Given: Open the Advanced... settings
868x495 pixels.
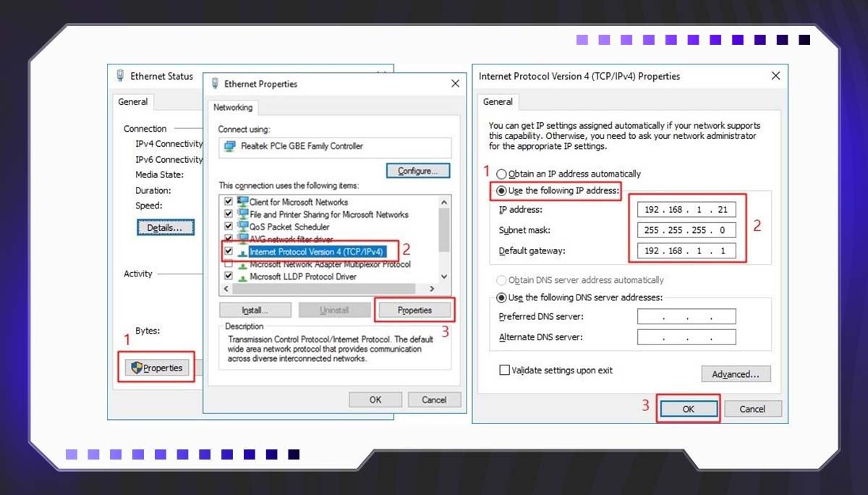Looking at the screenshot, I should (x=736, y=374).
